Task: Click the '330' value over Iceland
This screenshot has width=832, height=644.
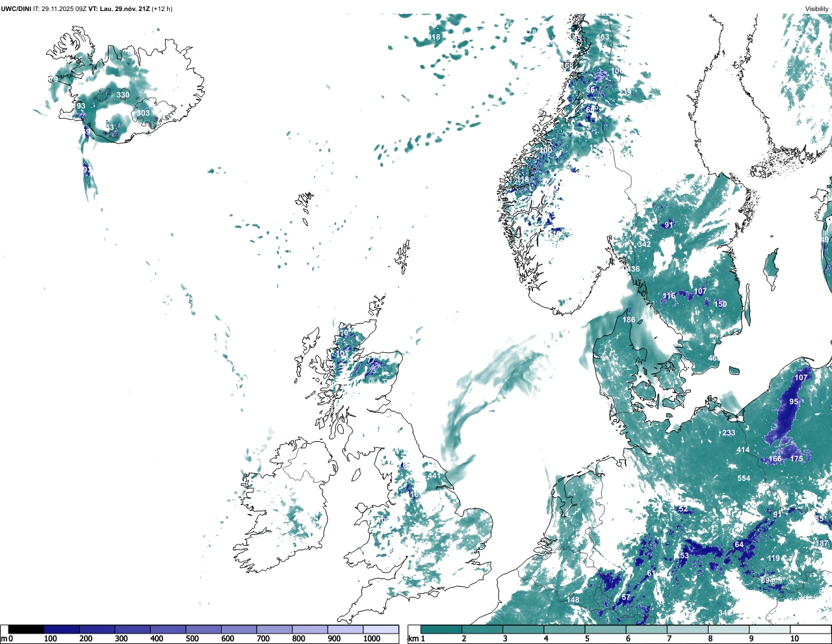Action: (123, 95)
